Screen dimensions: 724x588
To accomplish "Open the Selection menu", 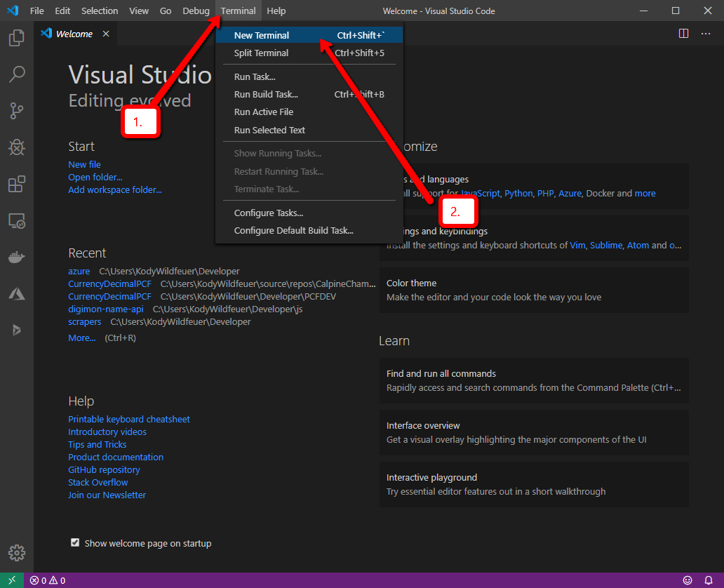I will coord(100,11).
